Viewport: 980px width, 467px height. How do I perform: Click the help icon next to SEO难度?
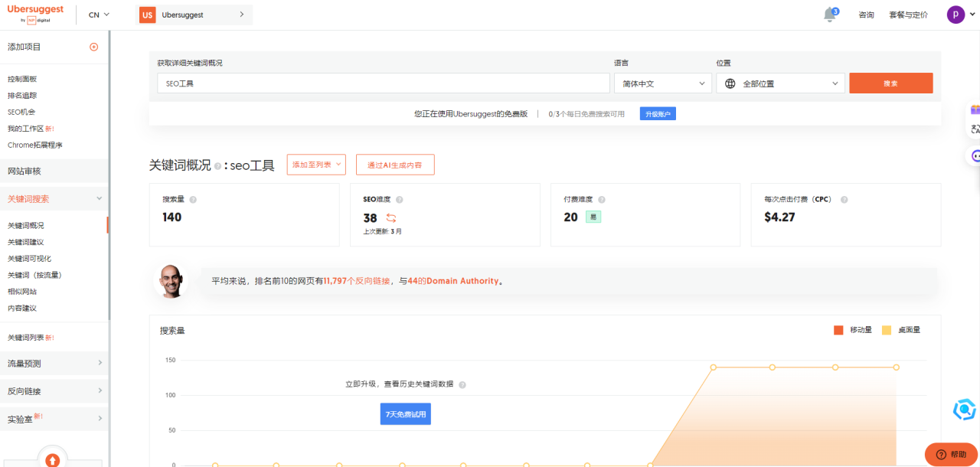(x=400, y=200)
